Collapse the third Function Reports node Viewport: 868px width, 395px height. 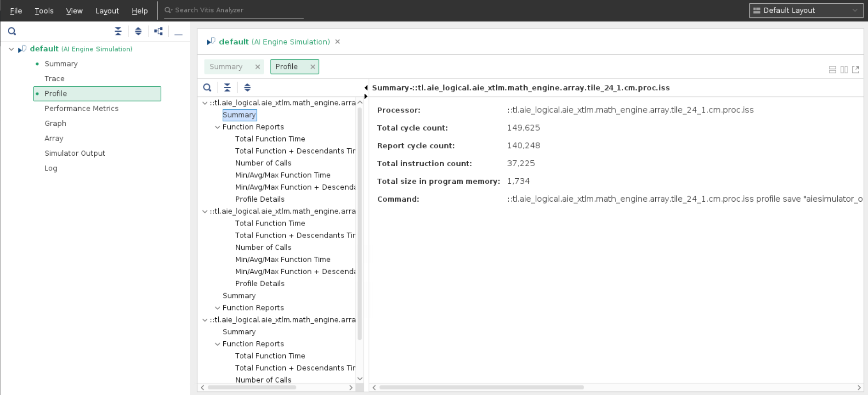218,344
